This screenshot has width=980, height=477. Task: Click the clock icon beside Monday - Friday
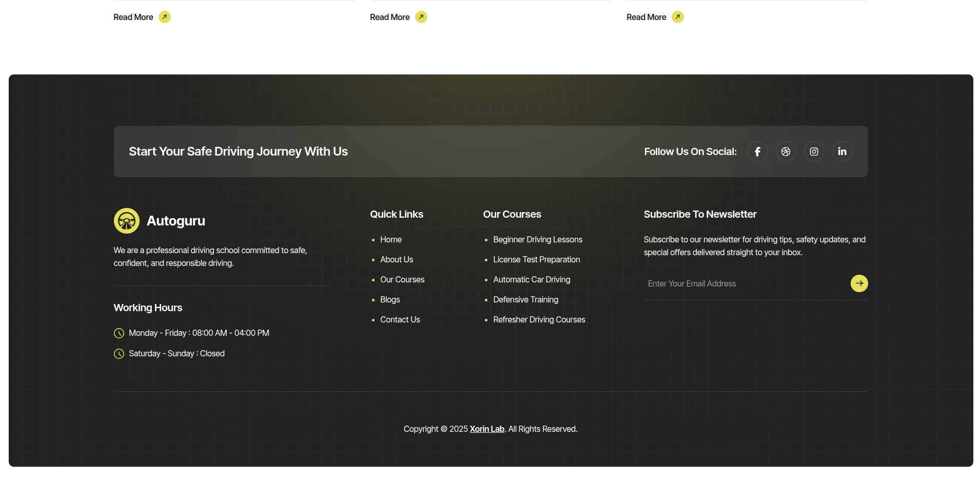coord(119,333)
